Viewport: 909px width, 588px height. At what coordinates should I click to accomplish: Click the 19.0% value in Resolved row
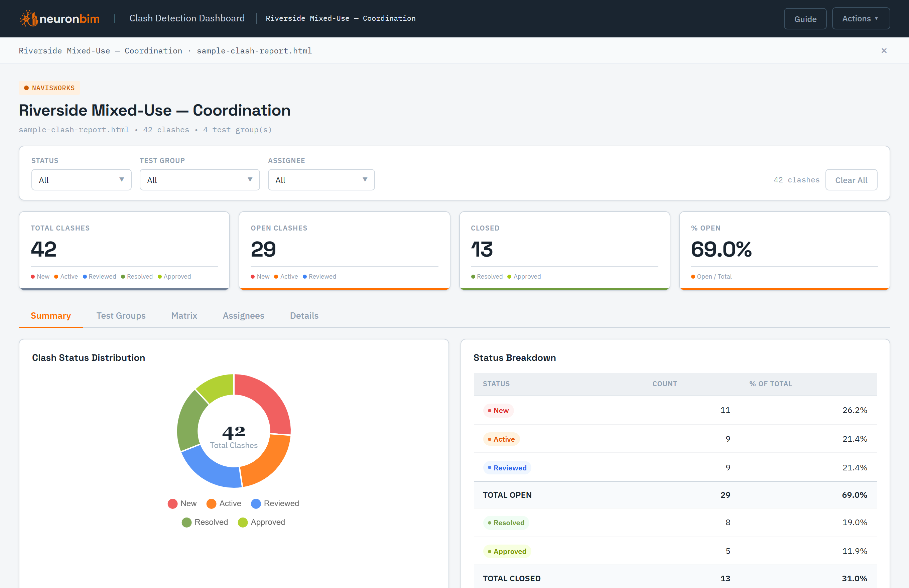(855, 522)
